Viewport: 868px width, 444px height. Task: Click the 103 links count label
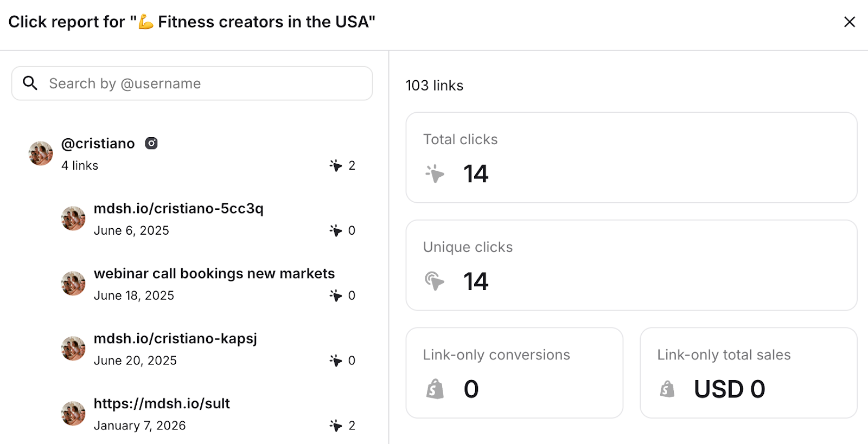[435, 86]
